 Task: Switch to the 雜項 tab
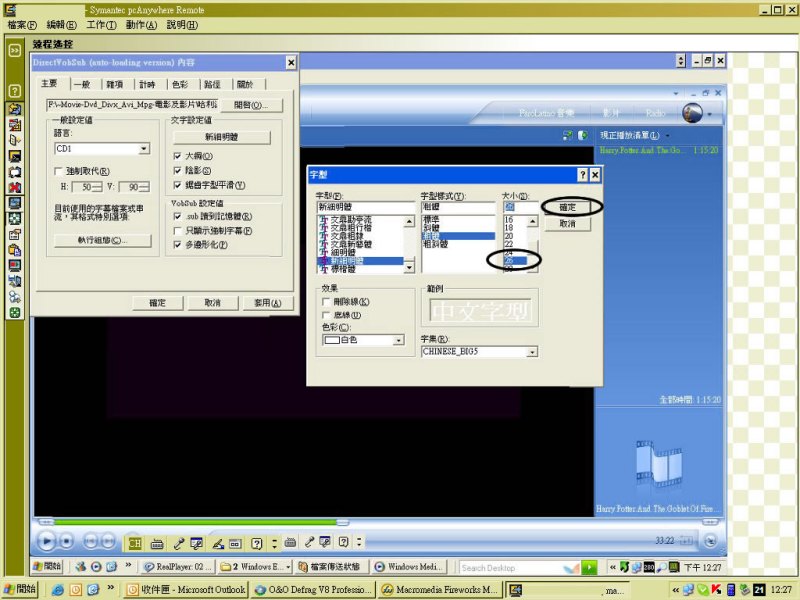(x=115, y=85)
